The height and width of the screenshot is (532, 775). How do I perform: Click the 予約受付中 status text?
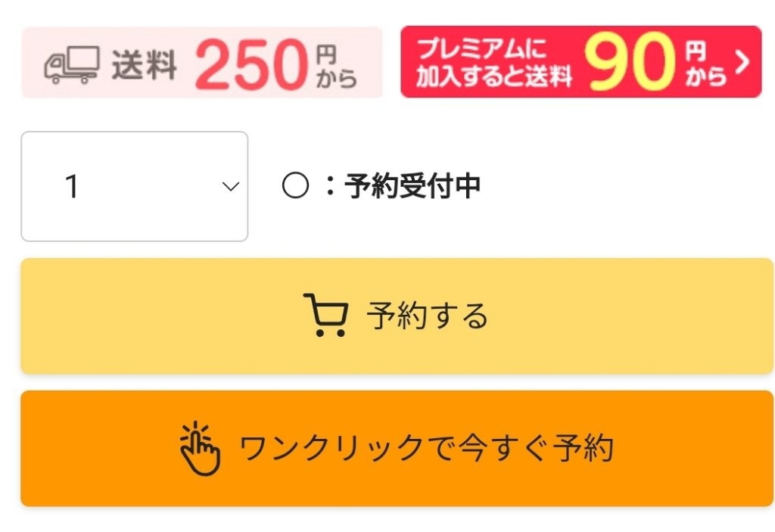point(412,186)
